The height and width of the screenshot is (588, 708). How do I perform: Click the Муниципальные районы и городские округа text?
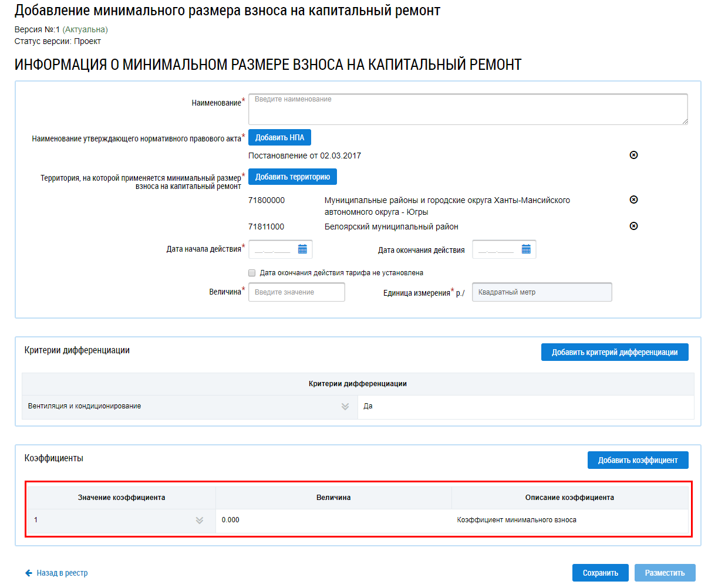(x=447, y=206)
